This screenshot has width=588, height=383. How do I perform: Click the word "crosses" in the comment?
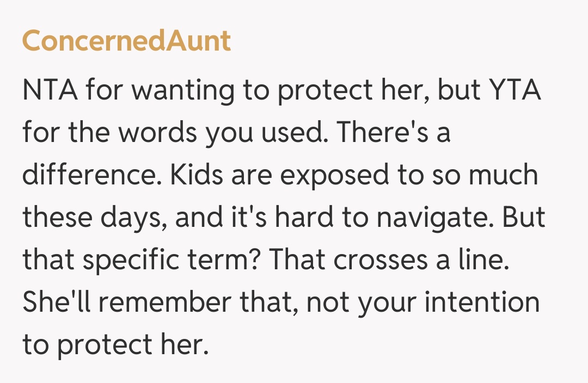(x=380, y=260)
